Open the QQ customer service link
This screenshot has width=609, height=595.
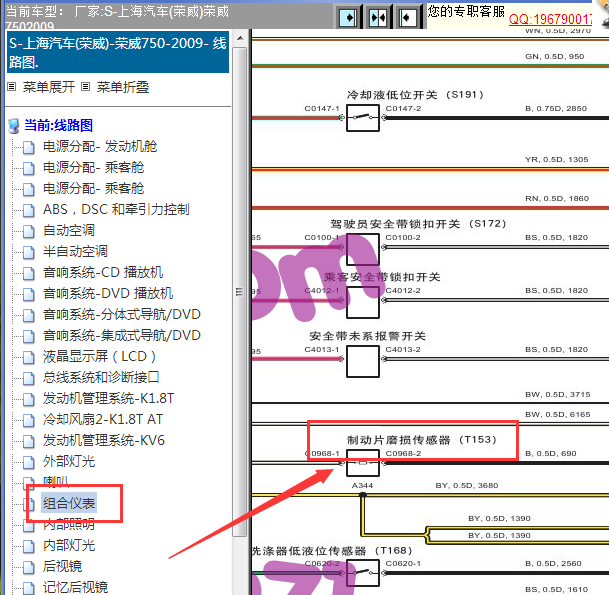pos(550,19)
